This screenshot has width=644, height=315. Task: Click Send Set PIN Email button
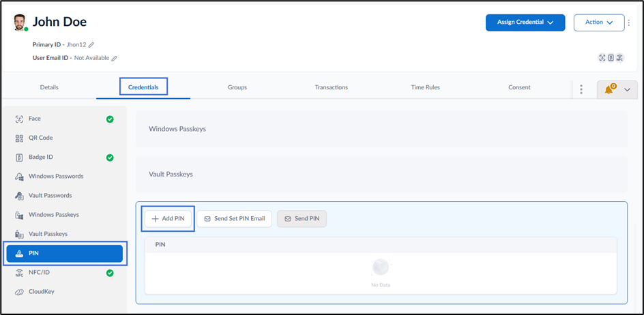(234, 219)
